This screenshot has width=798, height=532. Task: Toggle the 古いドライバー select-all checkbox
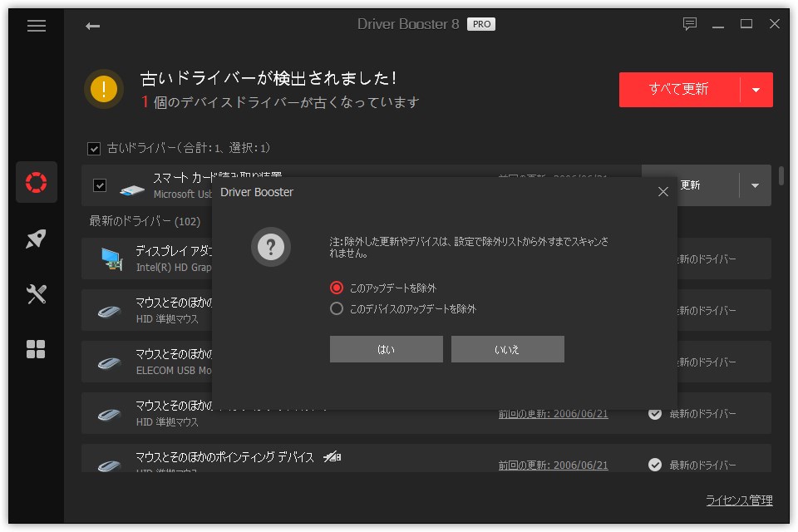94,149
